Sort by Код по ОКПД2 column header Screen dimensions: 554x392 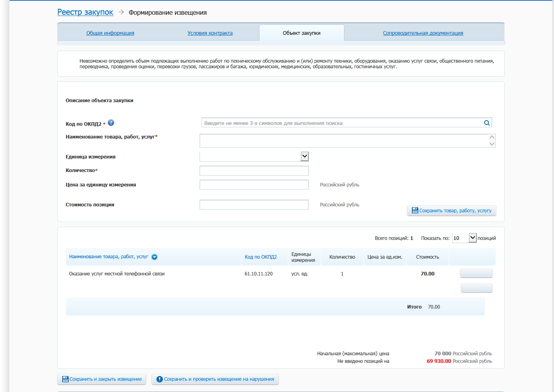tap(261, 257)
